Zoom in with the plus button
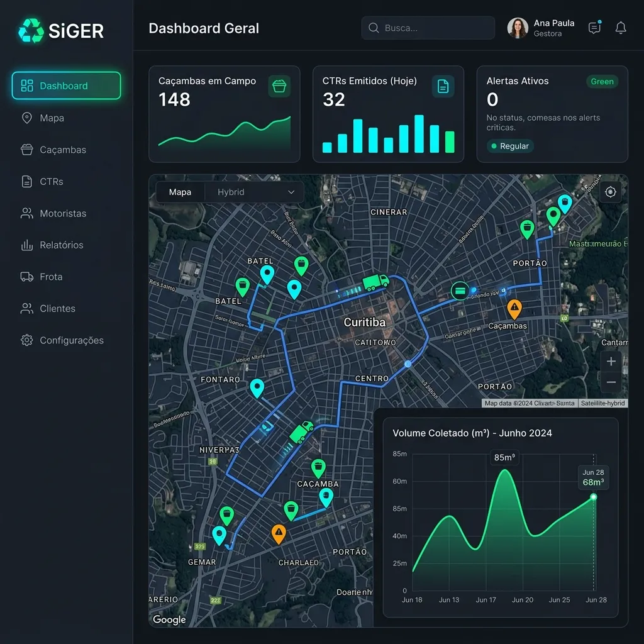 click(611, 361)
